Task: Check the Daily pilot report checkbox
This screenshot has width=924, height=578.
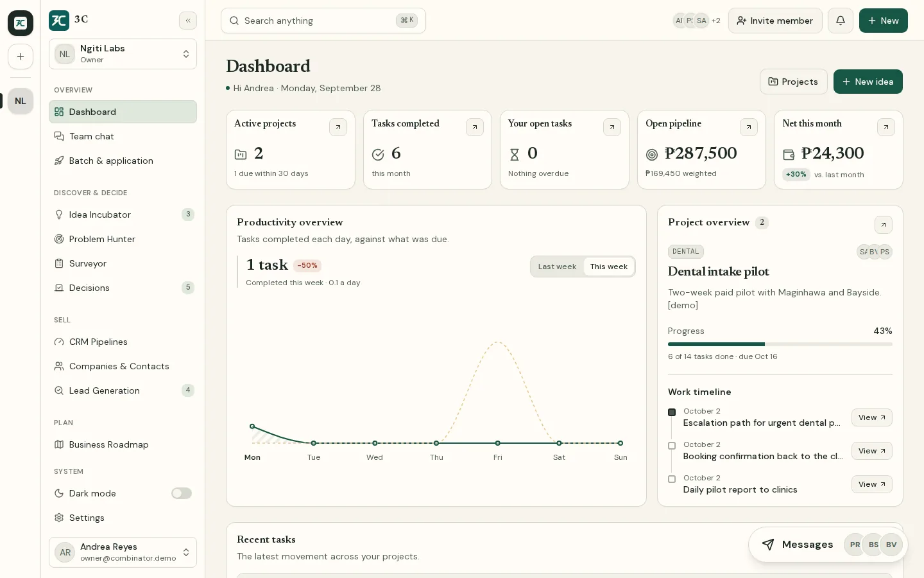Action: click(x=672, y=479)
